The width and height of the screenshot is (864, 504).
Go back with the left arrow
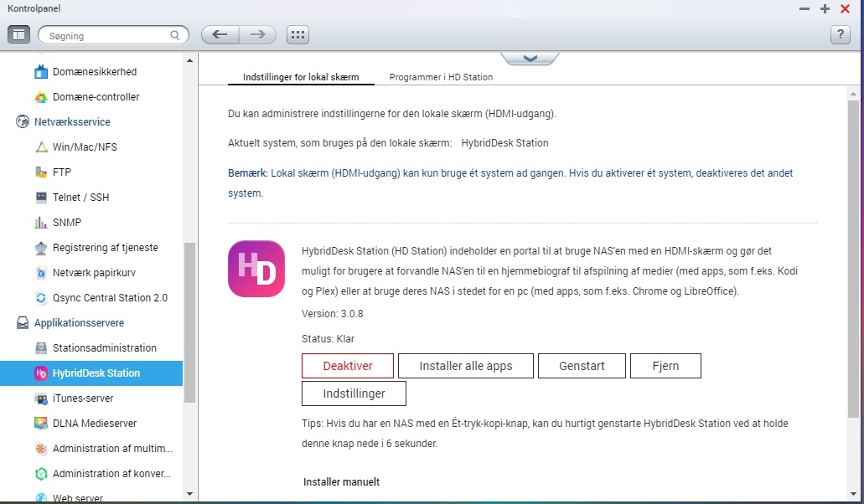point(220,34)
